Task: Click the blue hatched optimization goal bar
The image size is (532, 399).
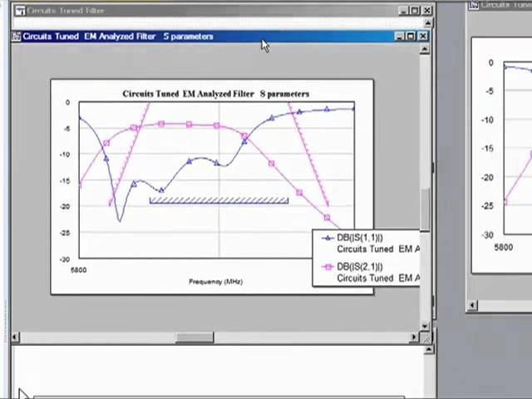Action: click(219, 200)
